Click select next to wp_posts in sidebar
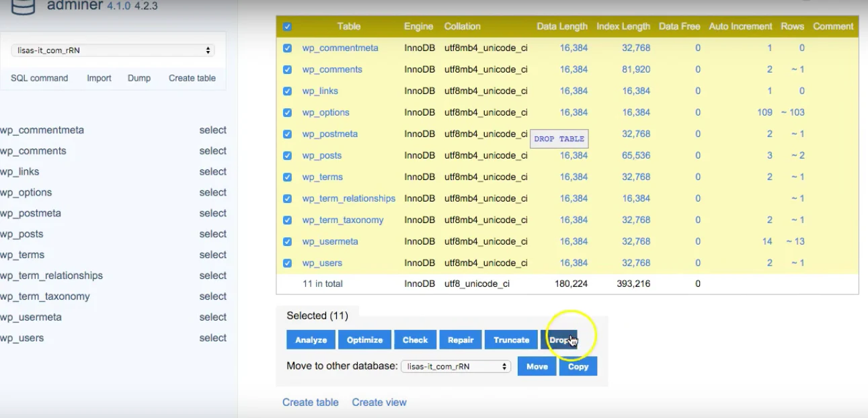The height and width of the screenshot is (418, 868). 213,235
